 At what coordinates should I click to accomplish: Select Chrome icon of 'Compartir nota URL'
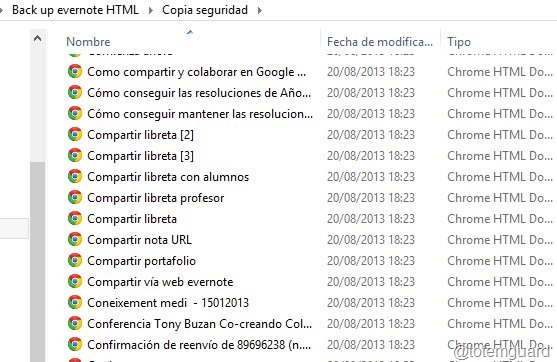[x=75, y=239]
